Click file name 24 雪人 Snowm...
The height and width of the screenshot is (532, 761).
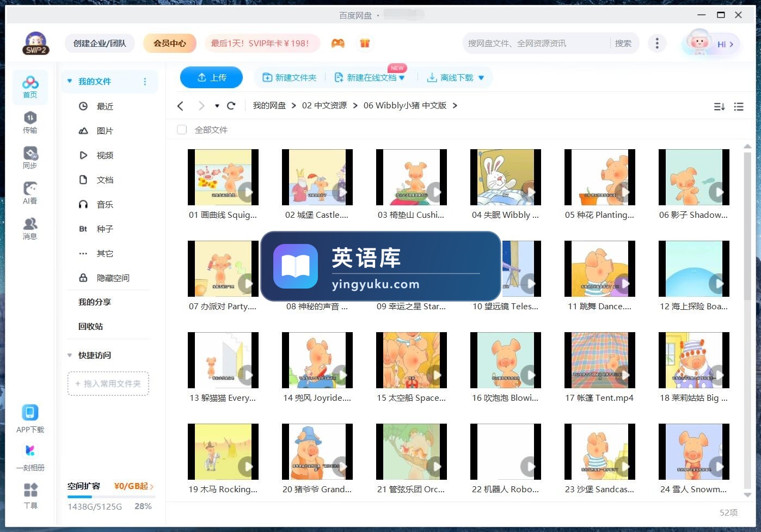click(694, 489)
